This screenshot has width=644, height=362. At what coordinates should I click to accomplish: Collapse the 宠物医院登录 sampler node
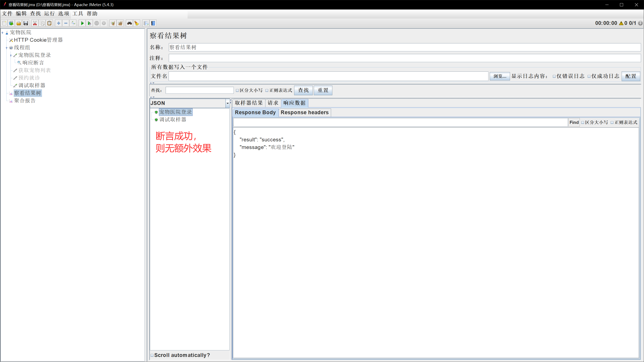click(x=11, y=55)
